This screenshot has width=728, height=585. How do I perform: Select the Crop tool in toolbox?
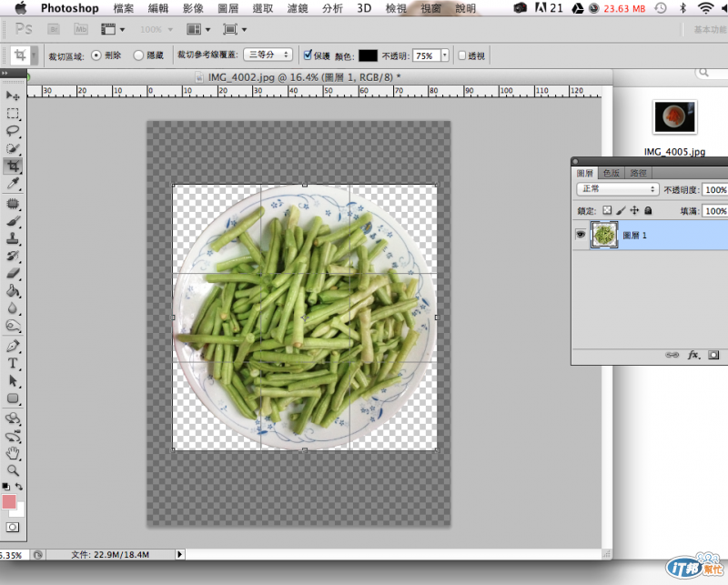(13, 166)
